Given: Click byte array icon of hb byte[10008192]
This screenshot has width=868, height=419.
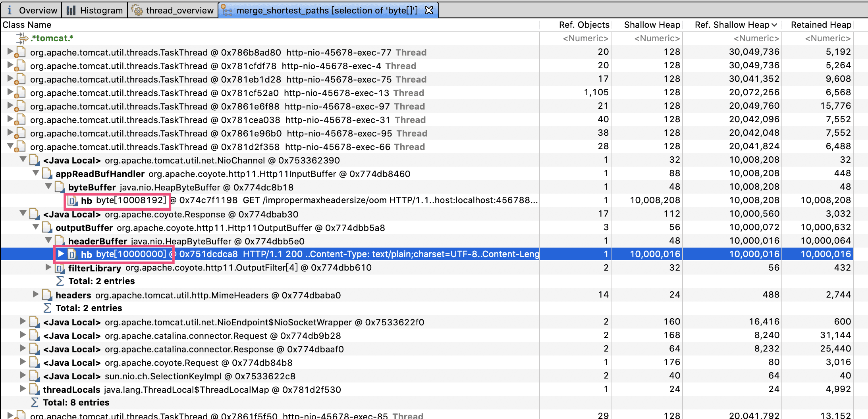Looking at the screenshot, I should (72, 201).
